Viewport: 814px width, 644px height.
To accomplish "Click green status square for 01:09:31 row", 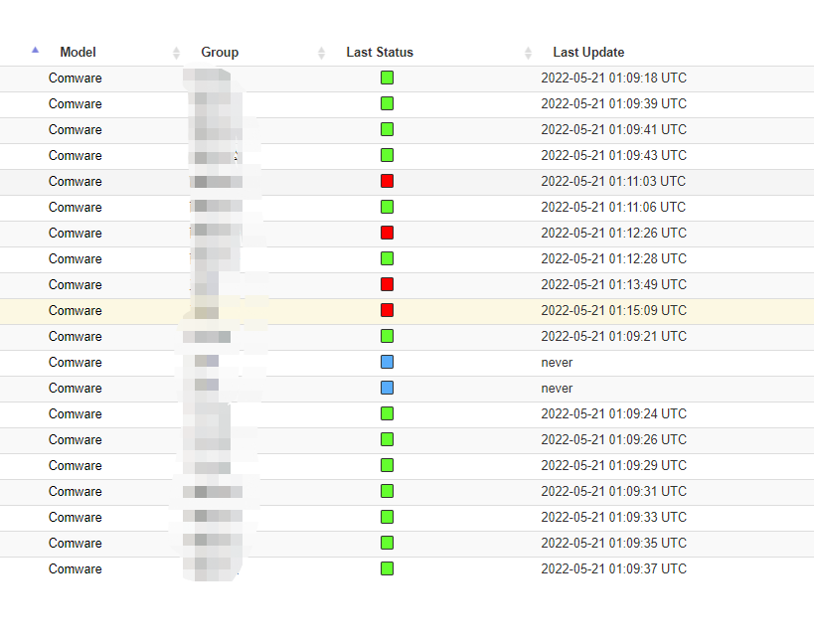I will click(x=387, y=491).
